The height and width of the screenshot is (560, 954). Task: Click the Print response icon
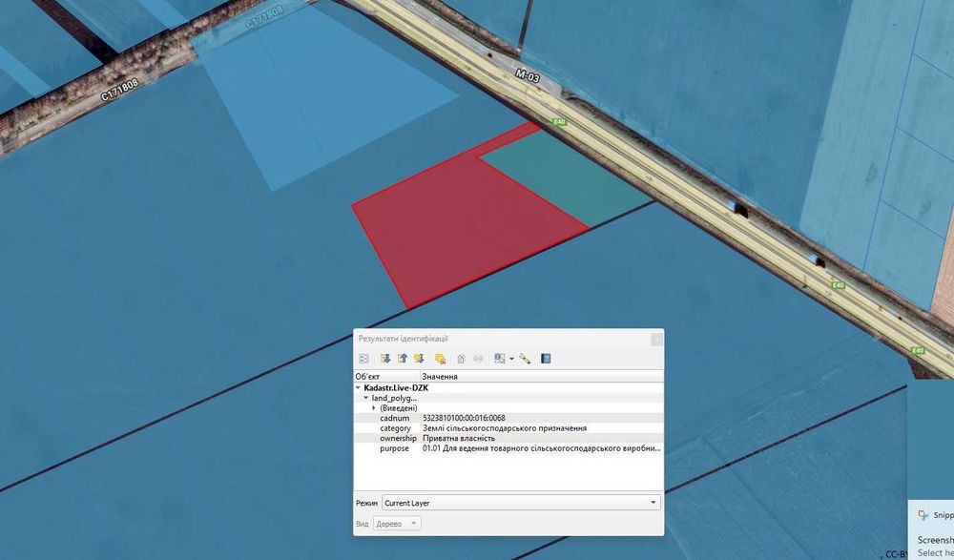478,359
